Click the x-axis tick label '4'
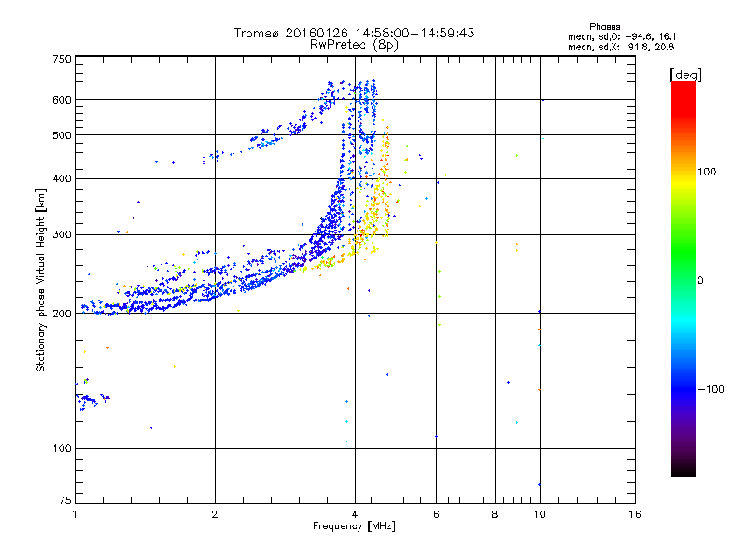The image size is (747, 560). (x=355, y=514)
